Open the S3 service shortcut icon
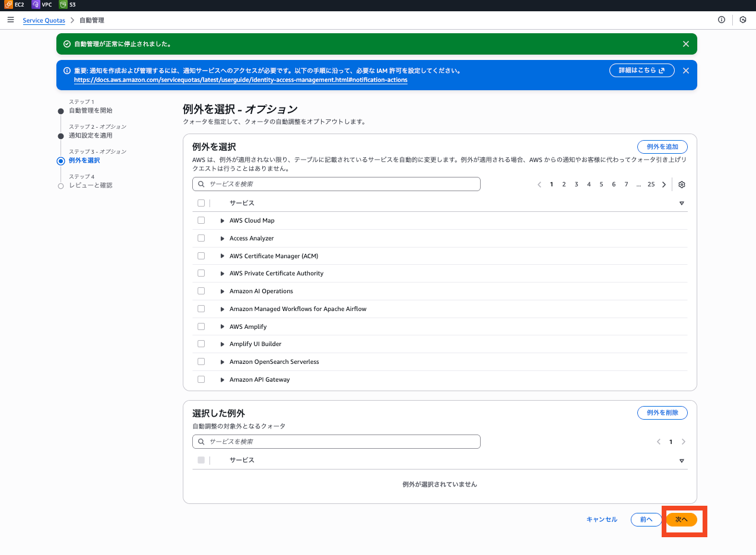Viewport: 756px width, 555px height. (63, 5)
